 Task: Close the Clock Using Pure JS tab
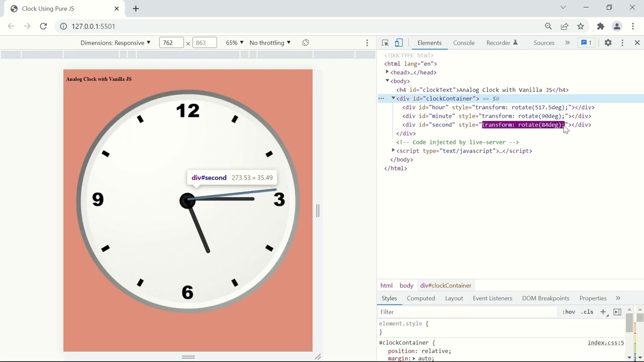click(x=117, y=9)
